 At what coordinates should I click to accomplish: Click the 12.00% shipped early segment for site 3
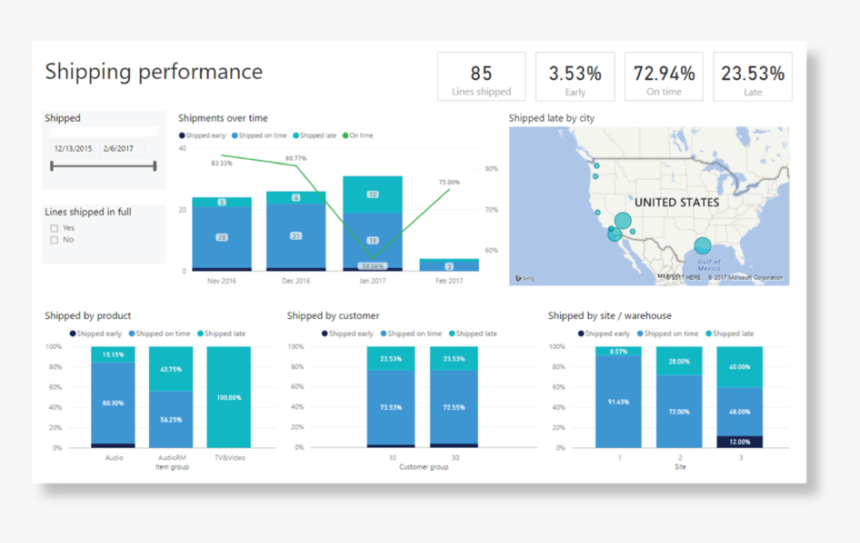coord(739,442)
